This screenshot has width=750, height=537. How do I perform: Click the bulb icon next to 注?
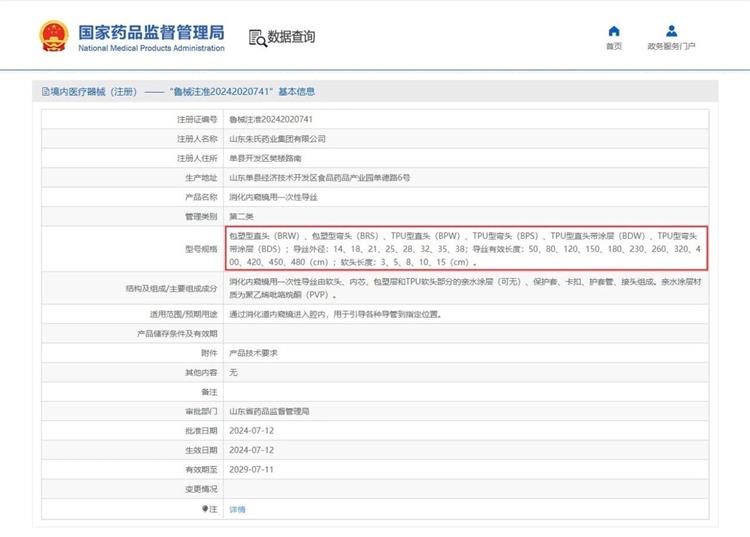(205, 509)
